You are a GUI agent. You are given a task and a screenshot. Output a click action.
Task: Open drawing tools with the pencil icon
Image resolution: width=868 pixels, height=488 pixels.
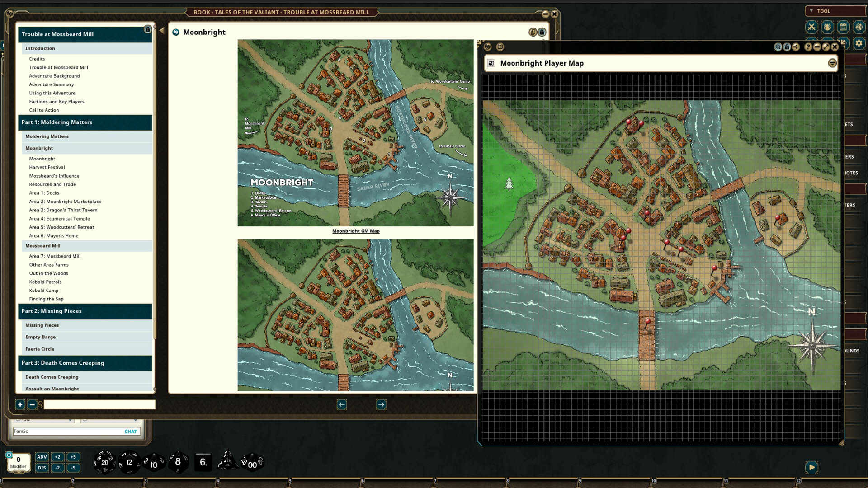point(826,47)
